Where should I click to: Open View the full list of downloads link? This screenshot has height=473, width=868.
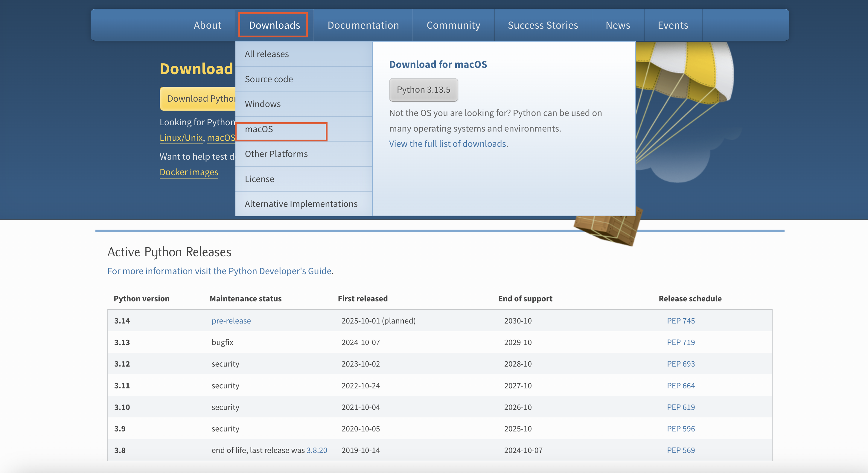[x=447, y=144]
